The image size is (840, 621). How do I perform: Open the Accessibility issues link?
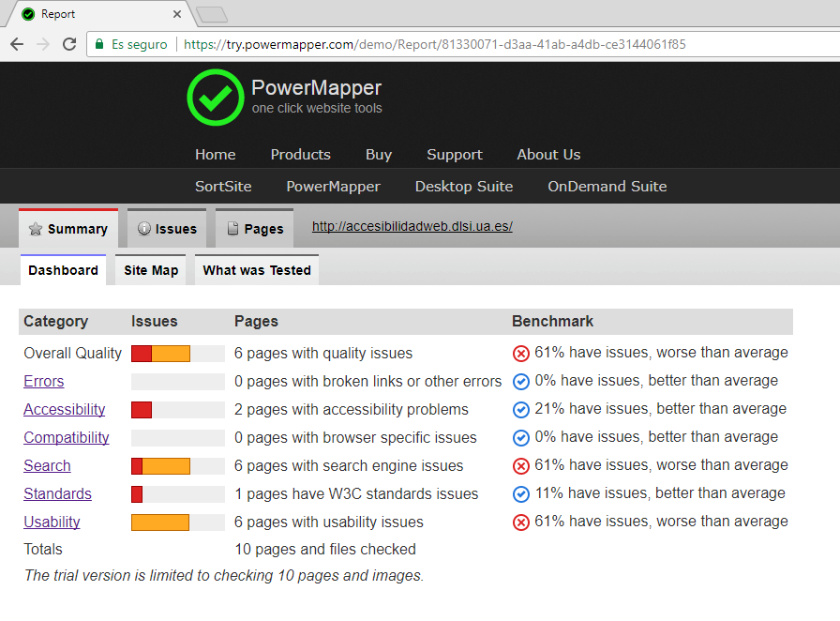[x=64, y=409]
